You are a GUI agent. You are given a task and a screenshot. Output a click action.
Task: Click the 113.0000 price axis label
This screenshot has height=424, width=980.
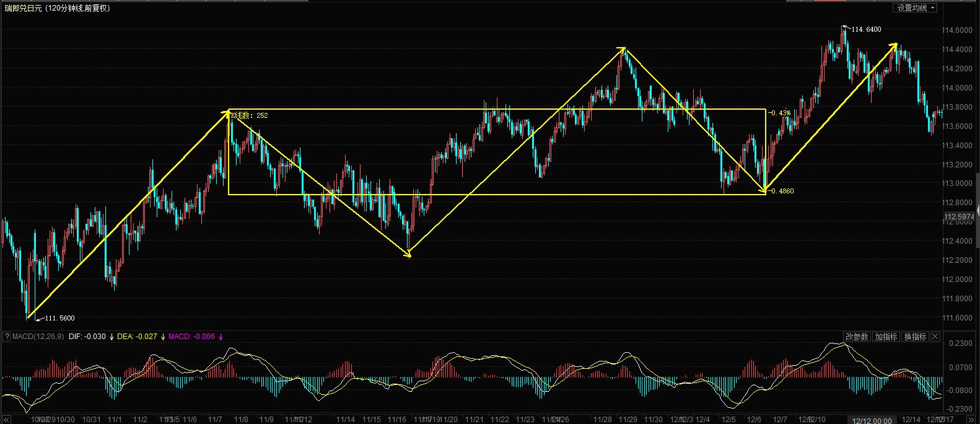pos(956,183)
